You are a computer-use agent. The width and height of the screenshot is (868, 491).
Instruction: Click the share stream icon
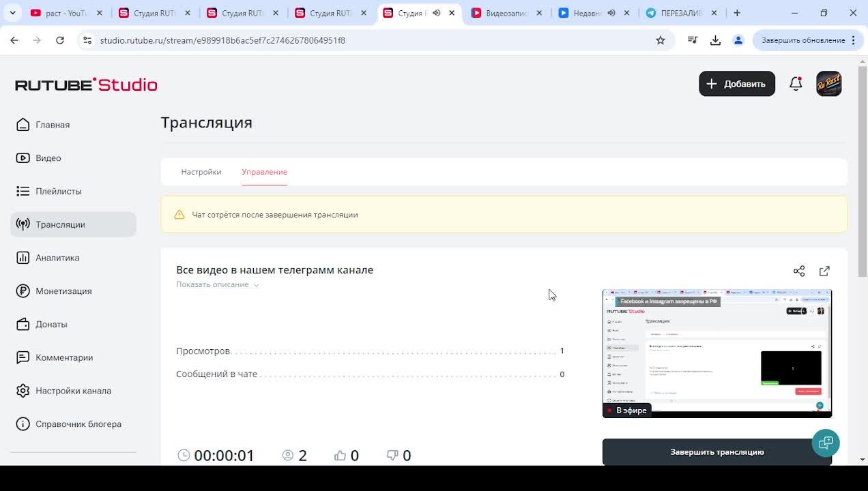(x=799, y=271)
